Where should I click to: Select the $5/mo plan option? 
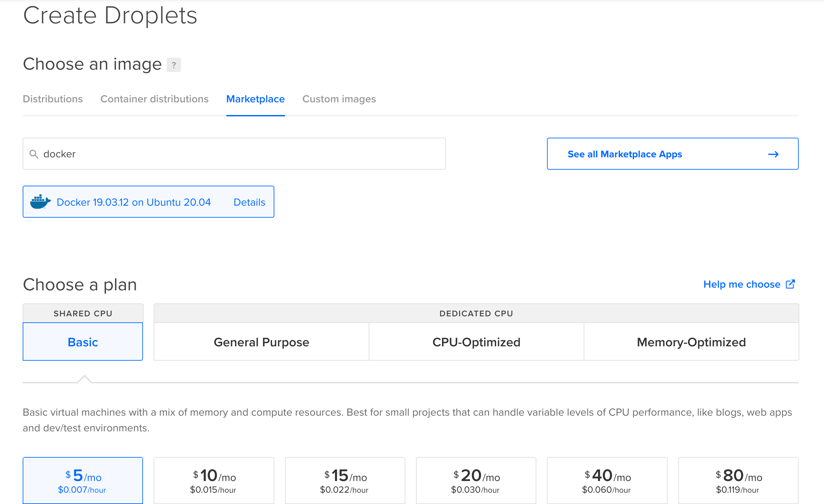(x=82, y=481)
